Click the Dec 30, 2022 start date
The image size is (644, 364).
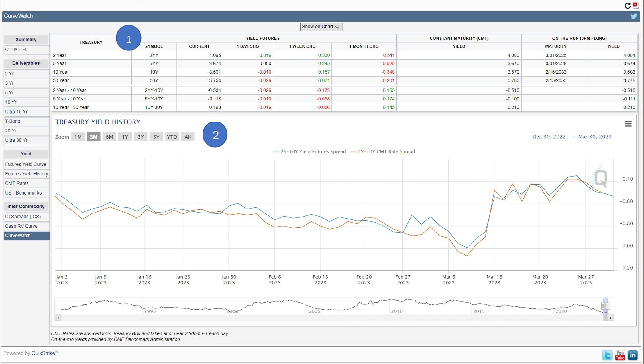[549, 137]
